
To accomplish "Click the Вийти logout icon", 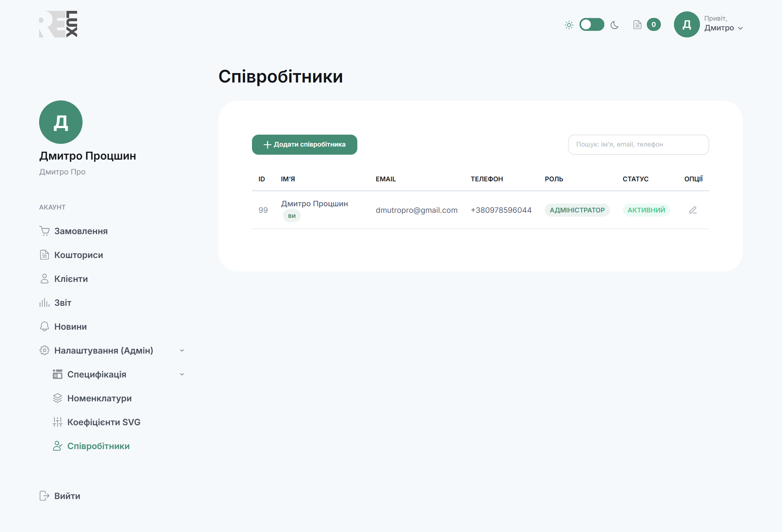I will click(44, 496).
